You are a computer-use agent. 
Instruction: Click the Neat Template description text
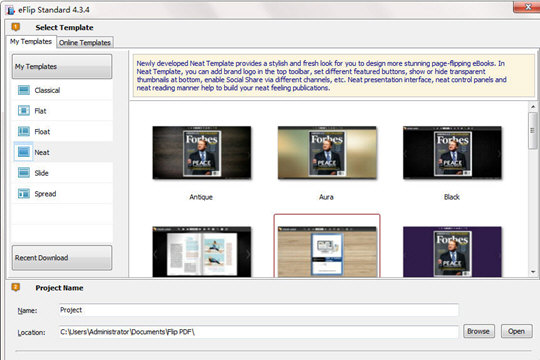pos(322,75)
